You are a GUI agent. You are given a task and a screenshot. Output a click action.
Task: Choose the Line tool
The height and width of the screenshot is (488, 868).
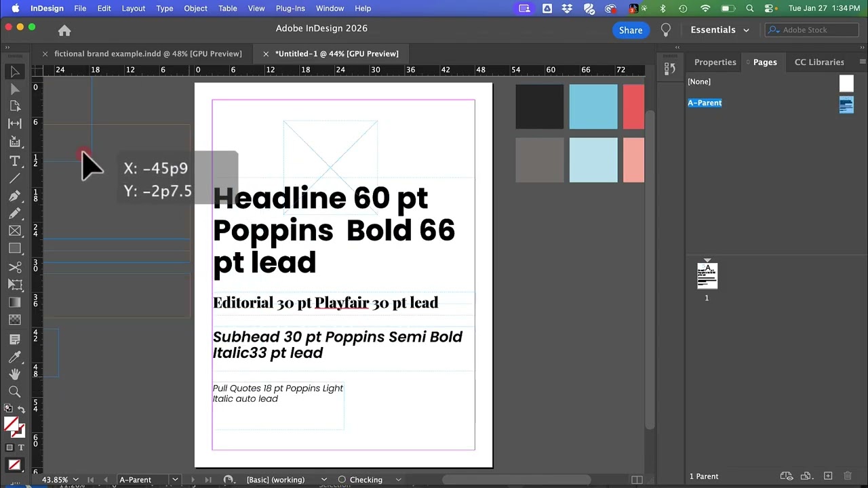point(15,178)
